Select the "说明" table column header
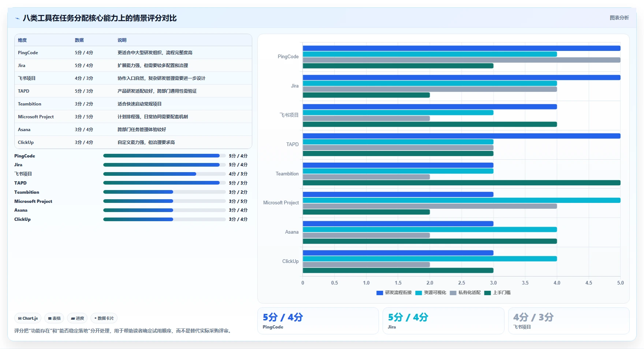Screen dimensions: 644x349 122,40
